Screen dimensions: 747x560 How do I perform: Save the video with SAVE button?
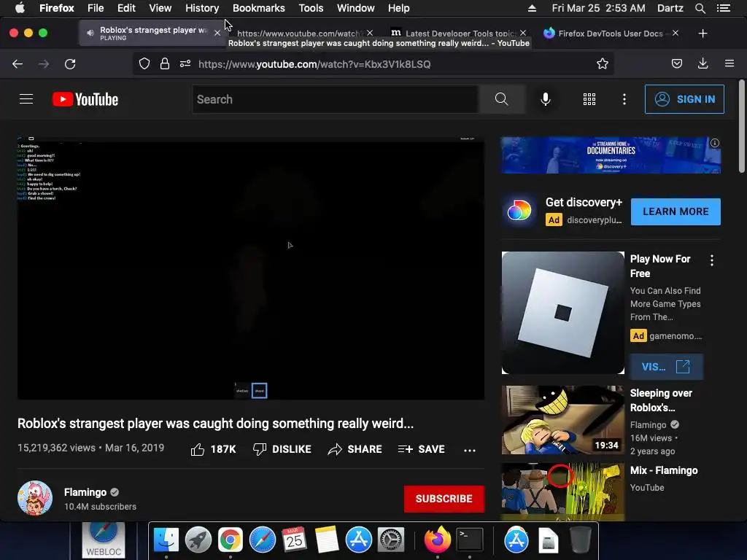point(422,449)
